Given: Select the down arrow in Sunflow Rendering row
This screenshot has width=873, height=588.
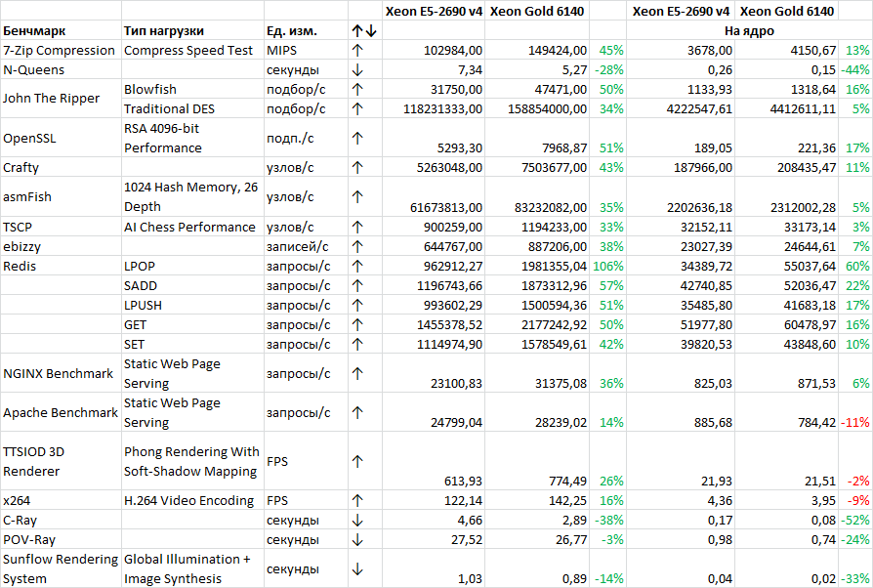Looking at the screenshot, I should 357,568.
